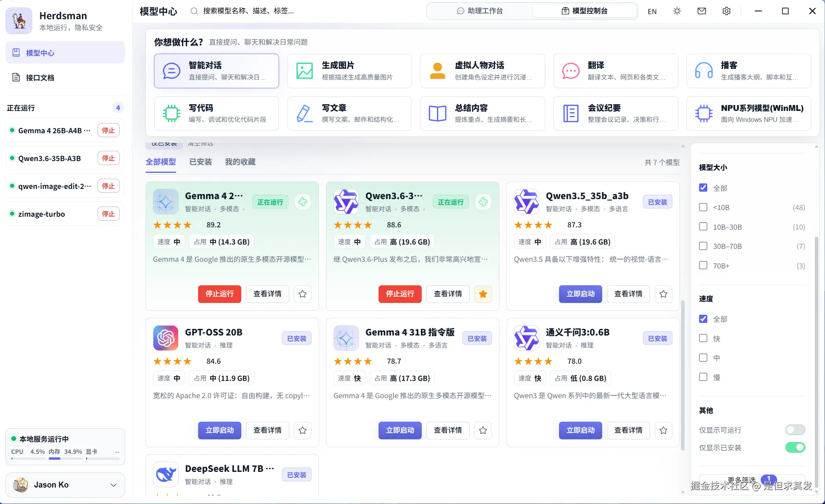Viewport: 825px width, 504px height.
Task: Open the mail messages icon
Action: [x=702, y=11]
